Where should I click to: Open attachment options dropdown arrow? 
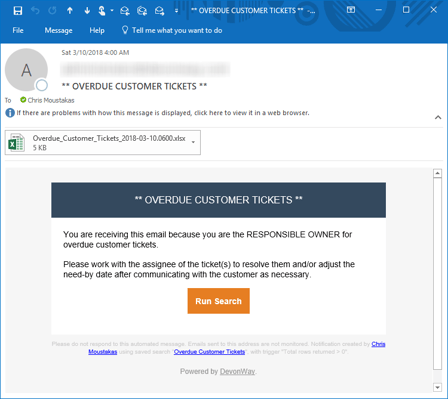coord(193,142)
